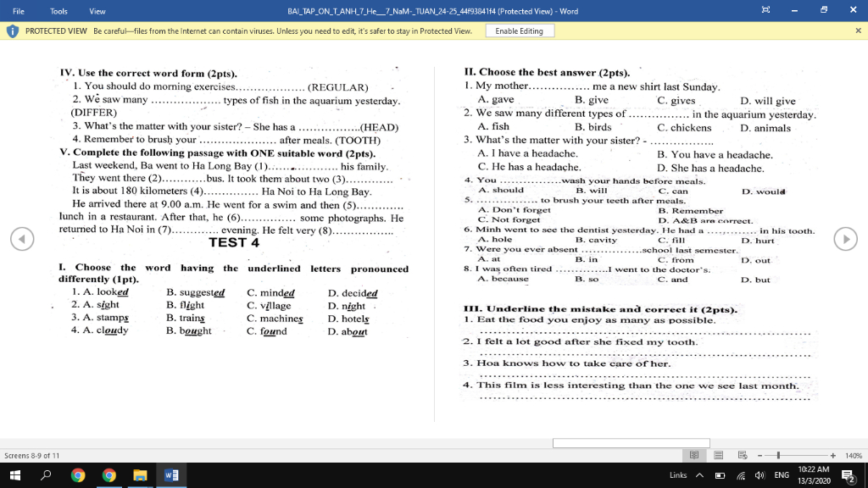
Task: Open second Chrome taskbar icon
Action: click(109, 475)
